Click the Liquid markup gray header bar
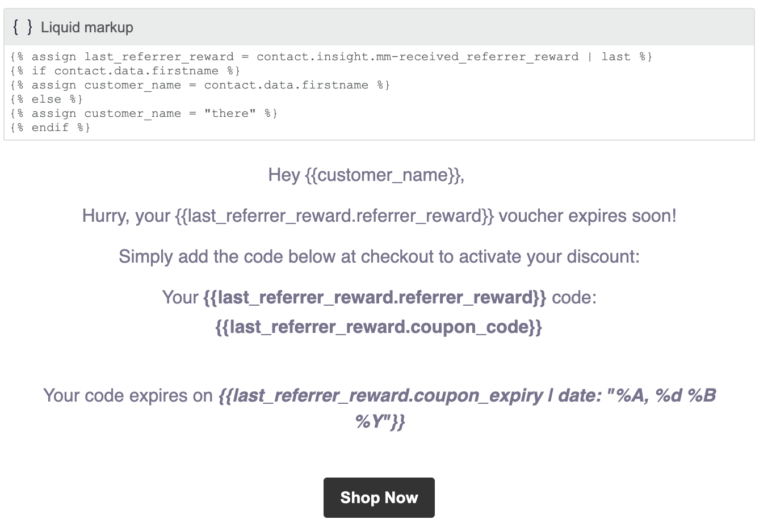The width and height of the screenshot is (772, 532). pyautogui.click(x=379, y=27)
